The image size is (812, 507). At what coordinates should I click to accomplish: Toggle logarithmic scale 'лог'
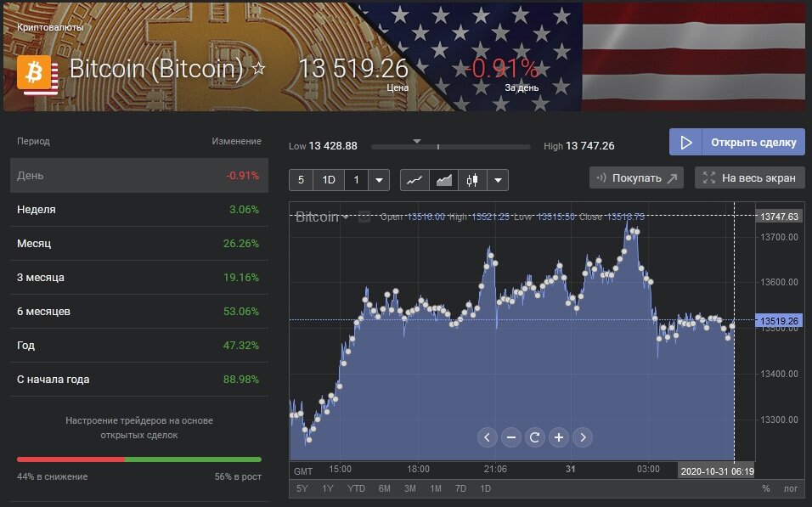791,488
